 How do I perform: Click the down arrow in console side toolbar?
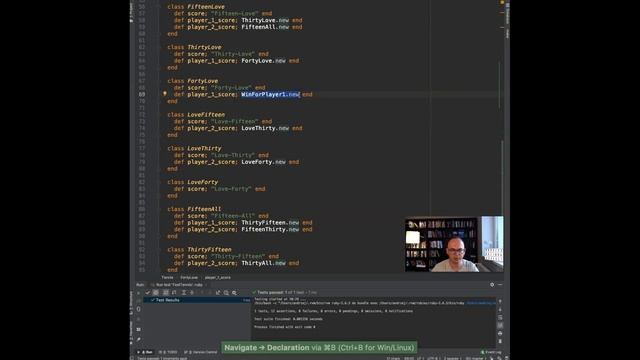(x=500, y=309)
